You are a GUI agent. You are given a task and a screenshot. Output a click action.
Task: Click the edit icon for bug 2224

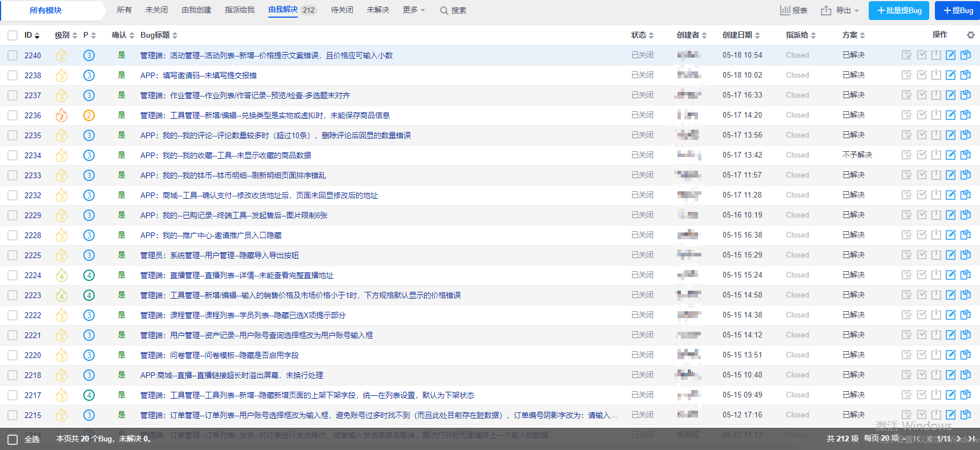(950, 275)
